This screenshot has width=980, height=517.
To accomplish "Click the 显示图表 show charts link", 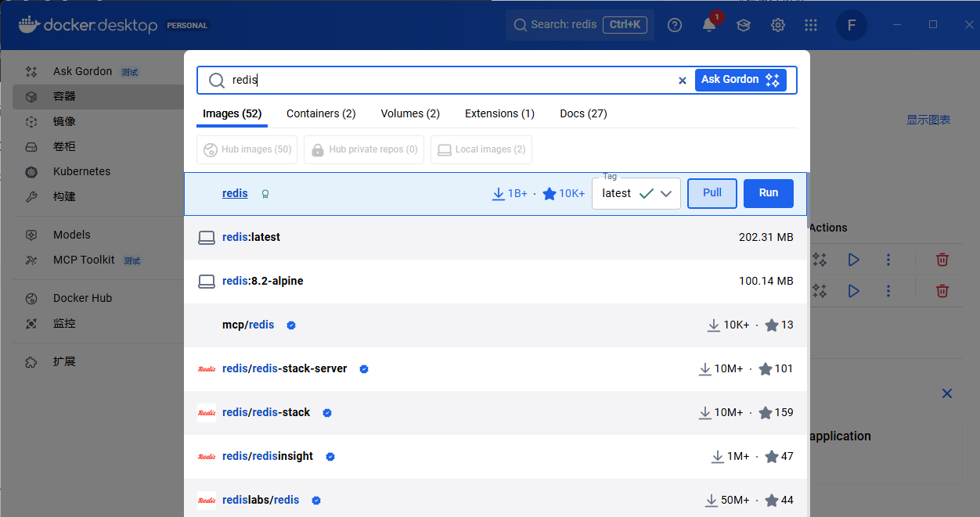I will [928, 120].
